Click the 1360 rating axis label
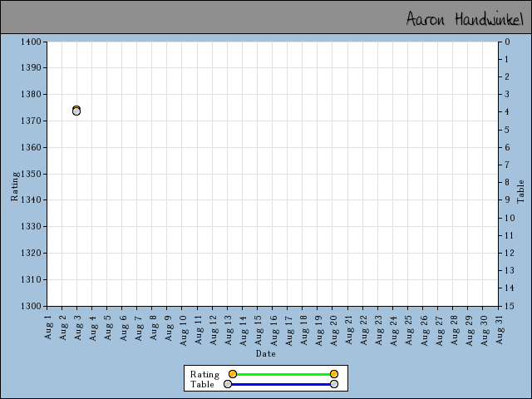The height and width of the screenshot is (399, 532). pyautogui.click(x=31, y=147)
